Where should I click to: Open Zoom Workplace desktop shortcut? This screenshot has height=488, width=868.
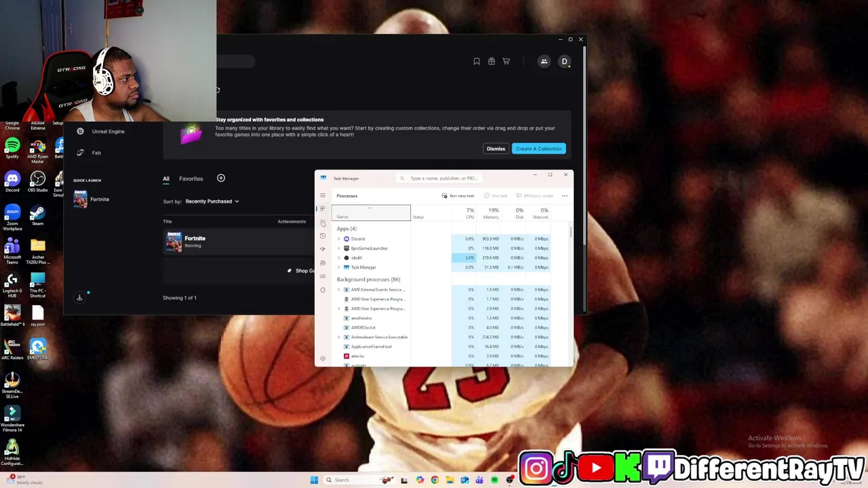click(x=12, y=218)
